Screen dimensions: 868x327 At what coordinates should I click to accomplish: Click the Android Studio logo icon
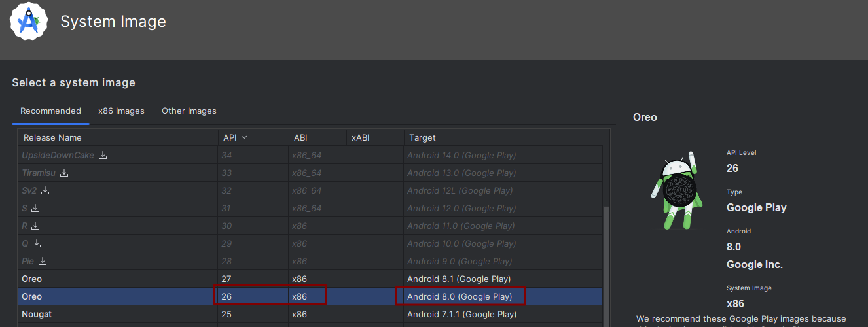click(x=28, y=22)
